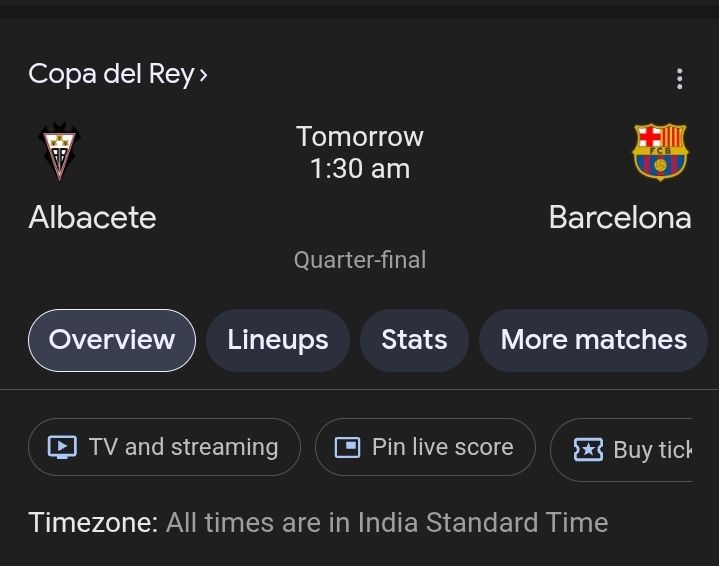Click the Albacete club crest
The width and height of the screenshot is (719, 566).
(x=59, y=152)
